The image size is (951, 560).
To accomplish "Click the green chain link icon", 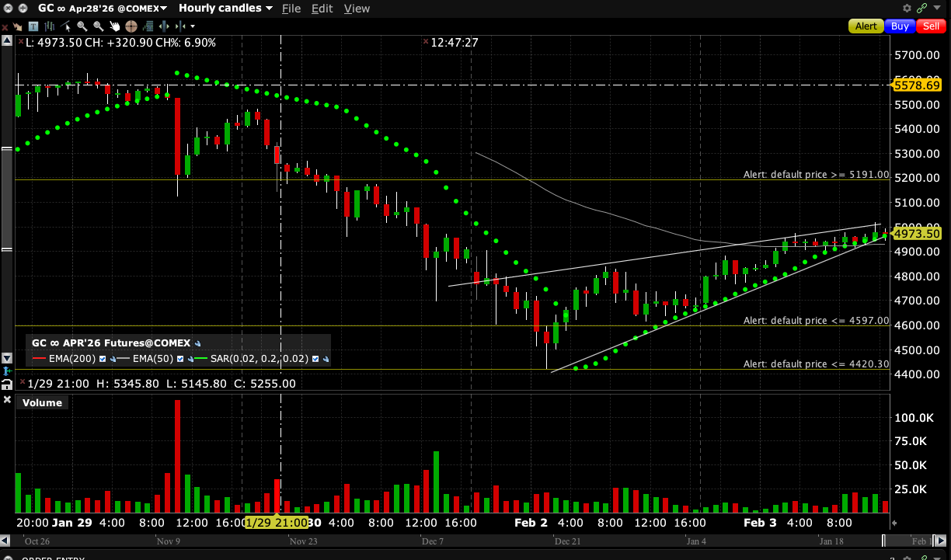I will [922, 8].
